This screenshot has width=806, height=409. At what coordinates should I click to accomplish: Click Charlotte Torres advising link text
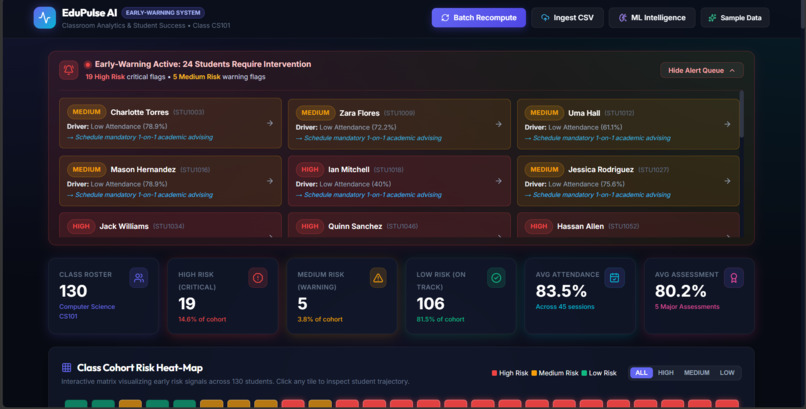tap(140, 137)
